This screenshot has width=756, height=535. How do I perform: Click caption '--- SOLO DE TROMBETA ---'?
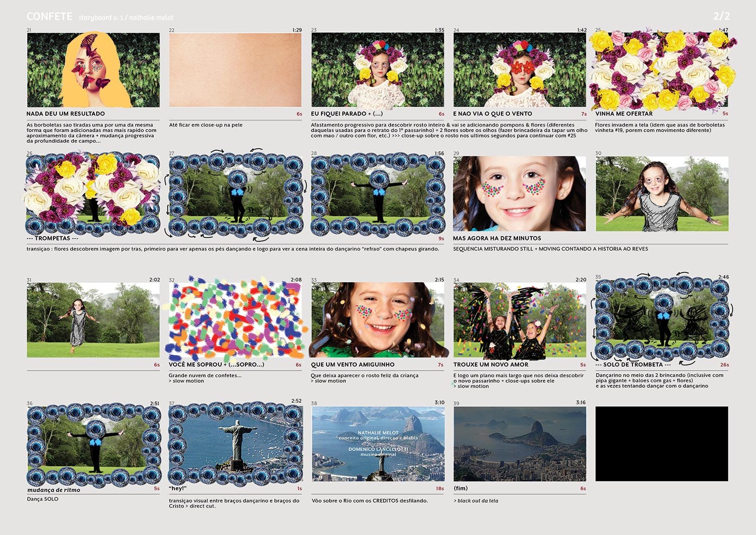[633, 364]
